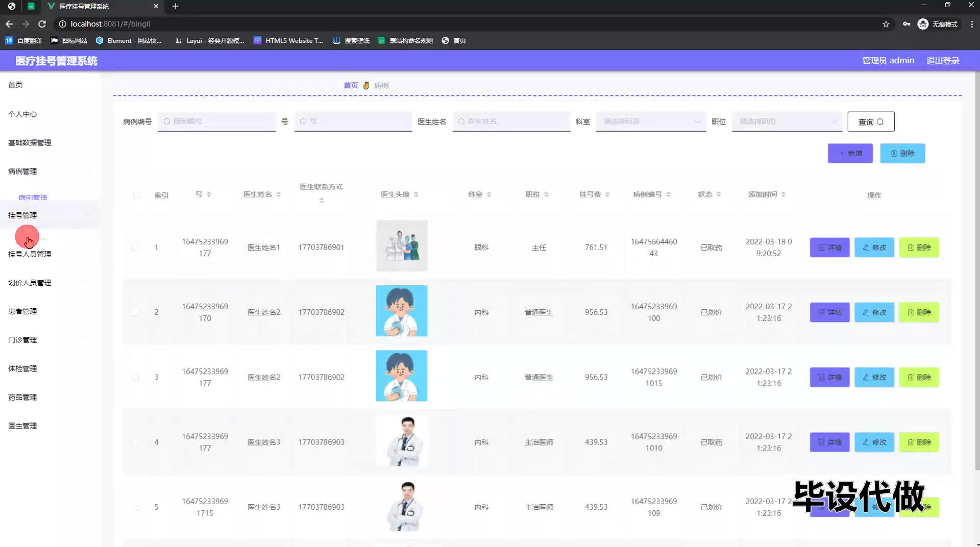This screenshot has height=547, width=980.
Task: Open the 科室 selection dropdown
Action: [x=651, y=121]
